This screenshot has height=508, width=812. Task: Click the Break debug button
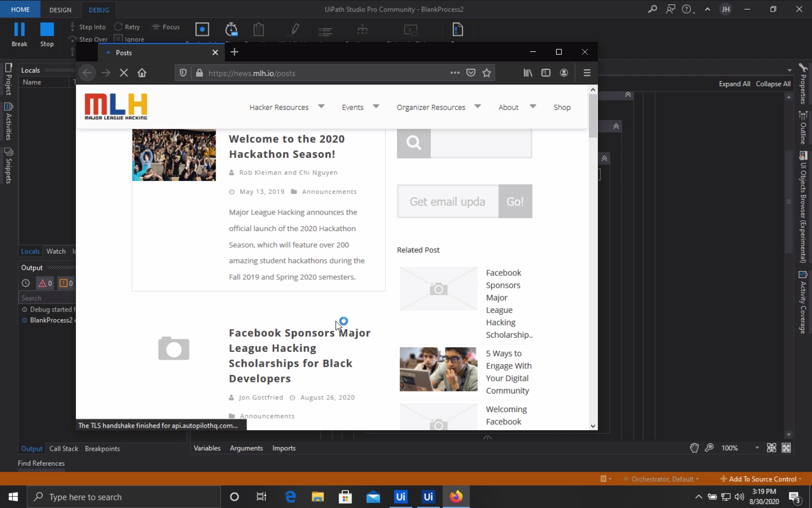(20, 35)
